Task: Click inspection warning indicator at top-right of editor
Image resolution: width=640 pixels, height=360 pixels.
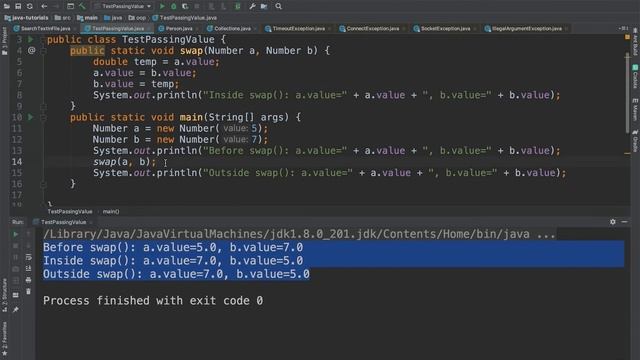Action: tap(627, 37)
